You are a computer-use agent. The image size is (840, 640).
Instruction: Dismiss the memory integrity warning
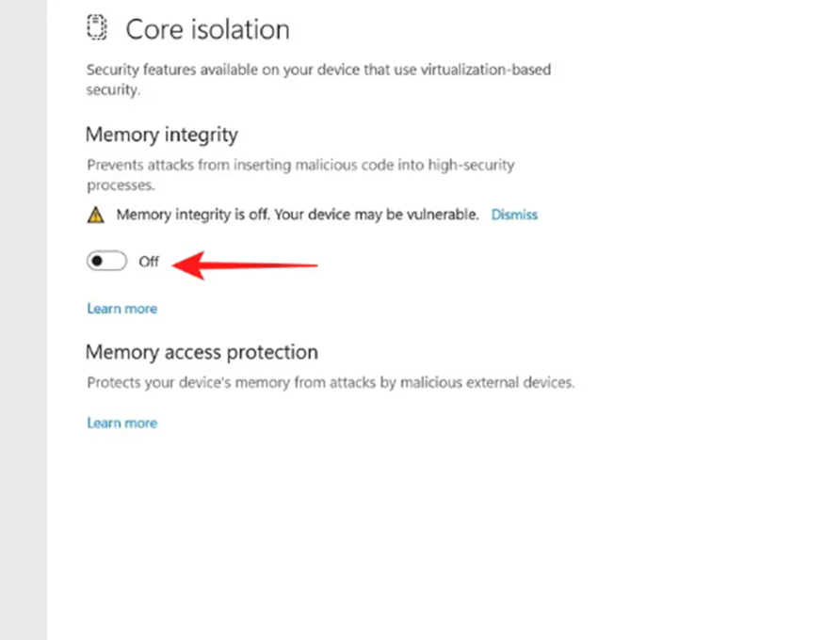point(514,215)
